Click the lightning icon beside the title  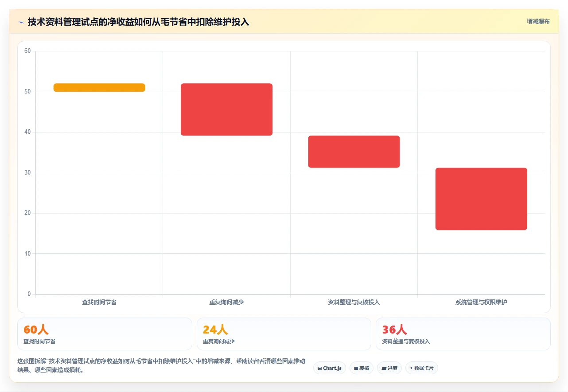(21, 22)
